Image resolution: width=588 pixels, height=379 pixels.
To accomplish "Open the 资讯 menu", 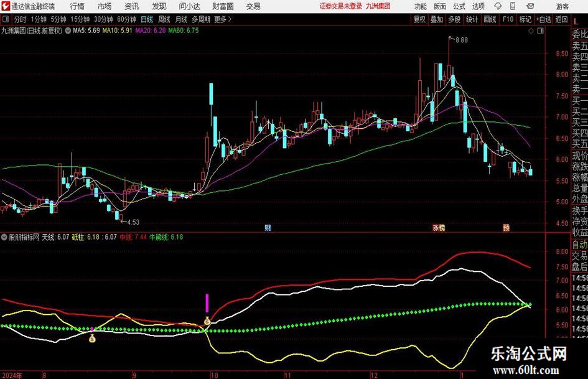I will coord(132,6).
